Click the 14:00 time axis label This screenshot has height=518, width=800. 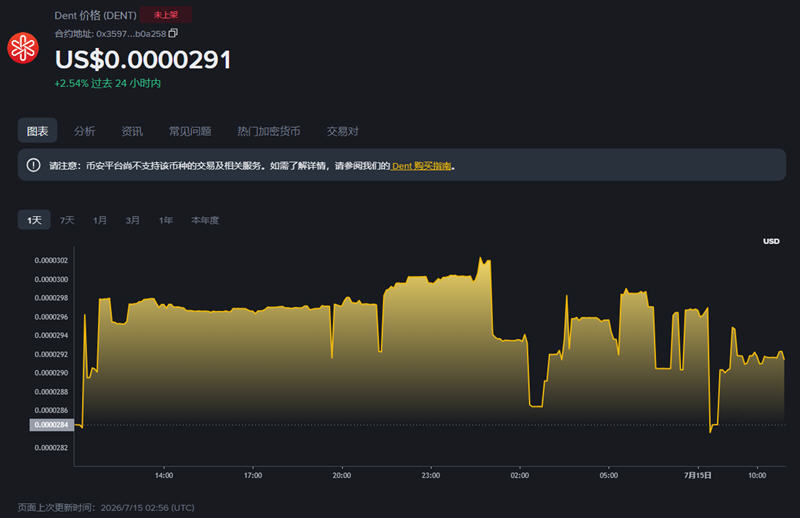point(164,475)
